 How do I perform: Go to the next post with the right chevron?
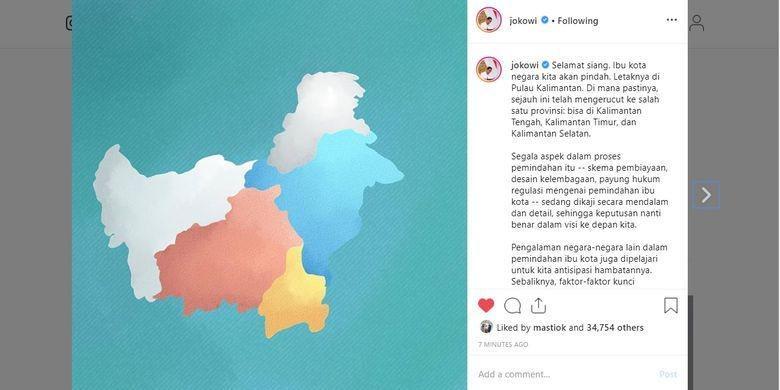(706, 195)
